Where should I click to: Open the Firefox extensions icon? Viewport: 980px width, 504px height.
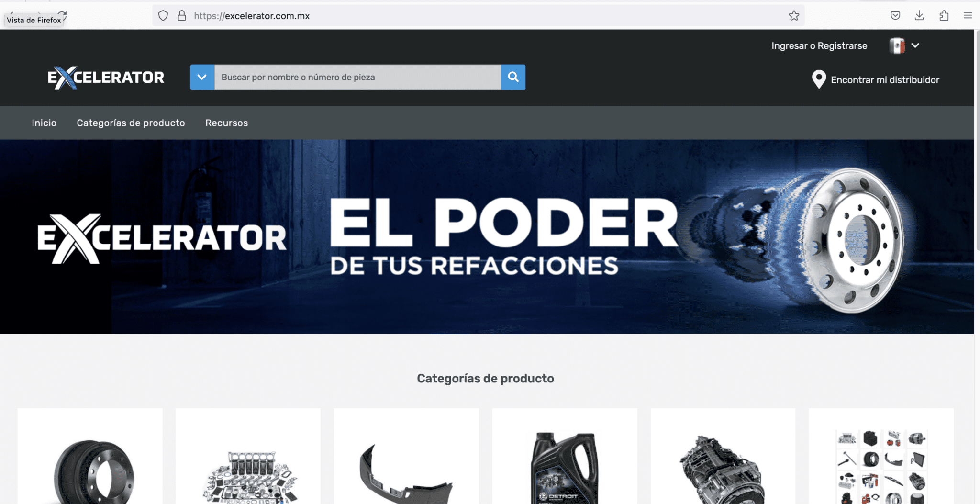(x=944, y=16)
